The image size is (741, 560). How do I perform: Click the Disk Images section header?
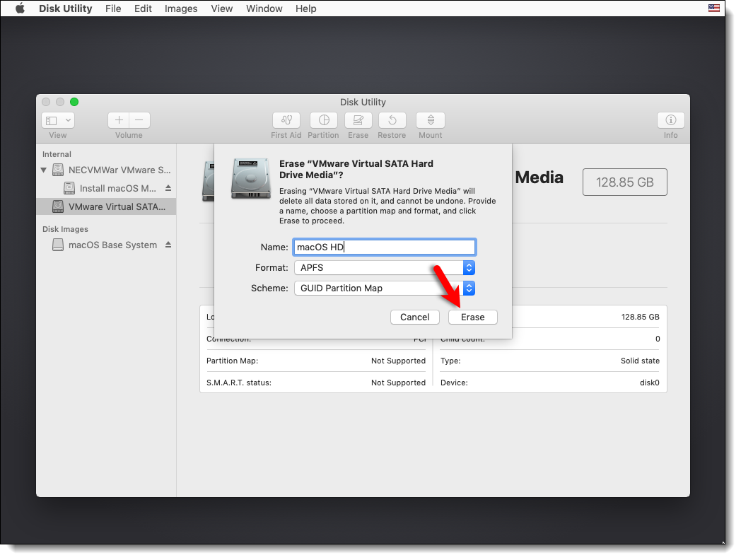[65, 229]
